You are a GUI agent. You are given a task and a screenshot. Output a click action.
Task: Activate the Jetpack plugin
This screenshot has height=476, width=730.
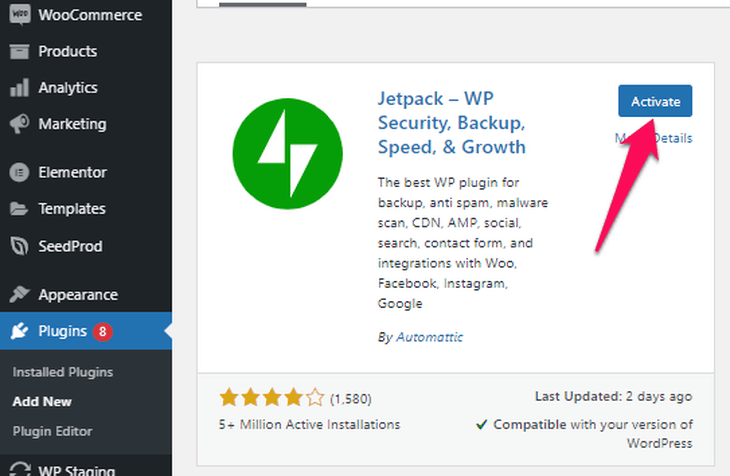click(x=655, y=101)
